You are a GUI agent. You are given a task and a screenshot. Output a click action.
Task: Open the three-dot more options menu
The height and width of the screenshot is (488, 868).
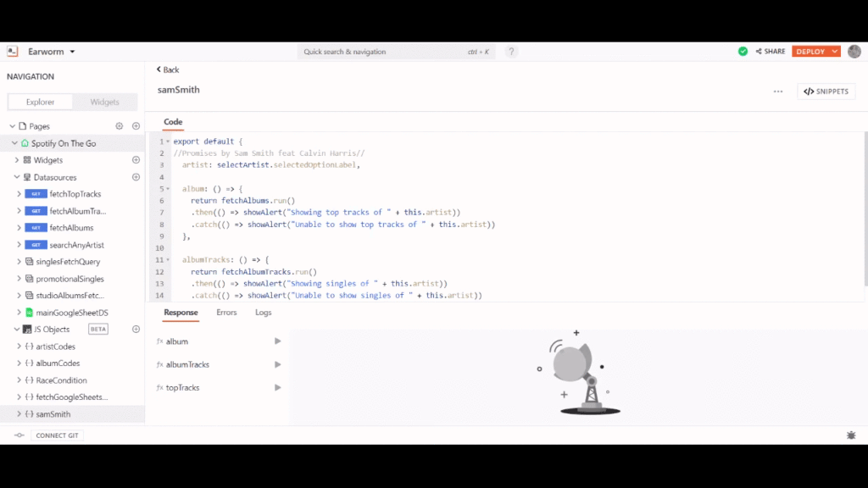[x=778, y=91]
